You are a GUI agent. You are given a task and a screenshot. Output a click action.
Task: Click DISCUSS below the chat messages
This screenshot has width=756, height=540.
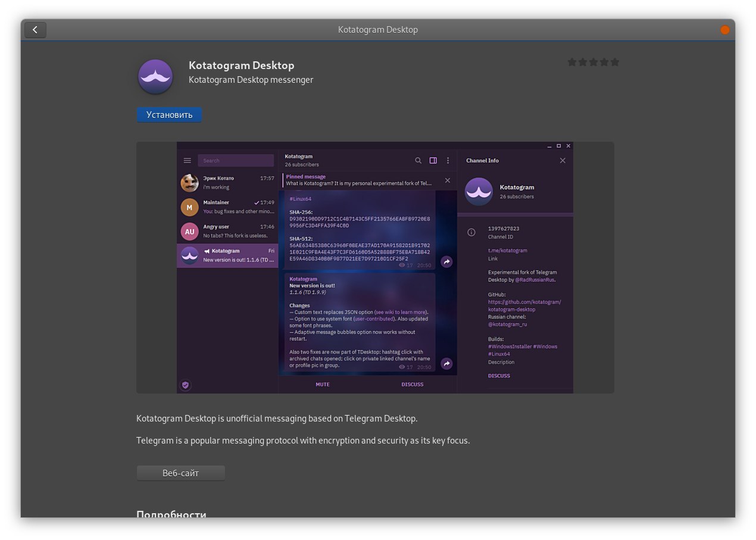[413, 385]
